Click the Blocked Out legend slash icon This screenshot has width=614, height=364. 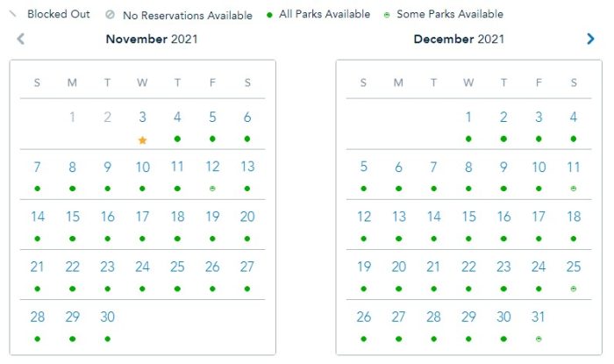point(13,14)
